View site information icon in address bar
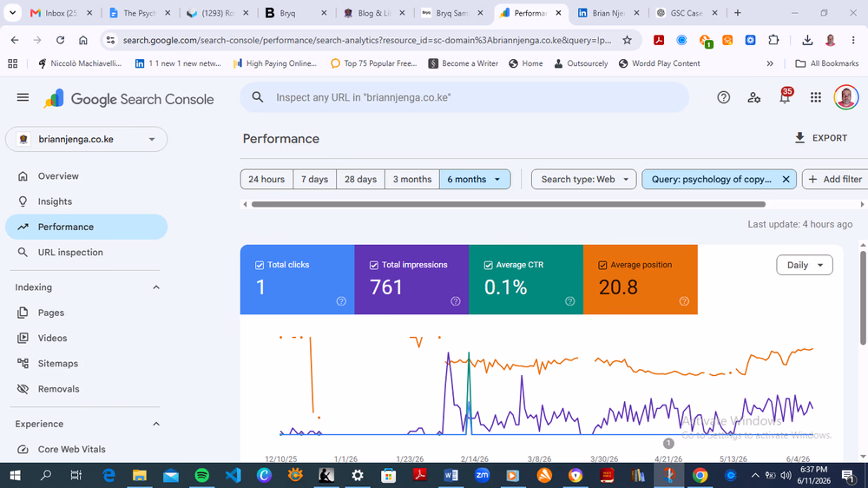 (x=111, y=40)
